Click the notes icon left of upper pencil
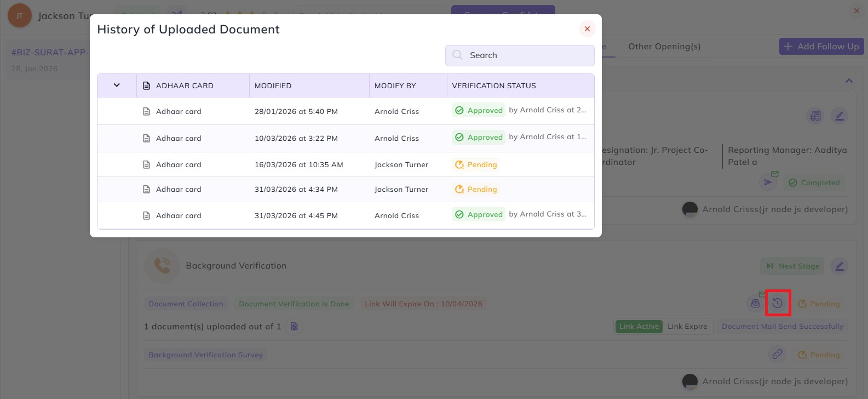The image size is (868, 399). (815, 116)
